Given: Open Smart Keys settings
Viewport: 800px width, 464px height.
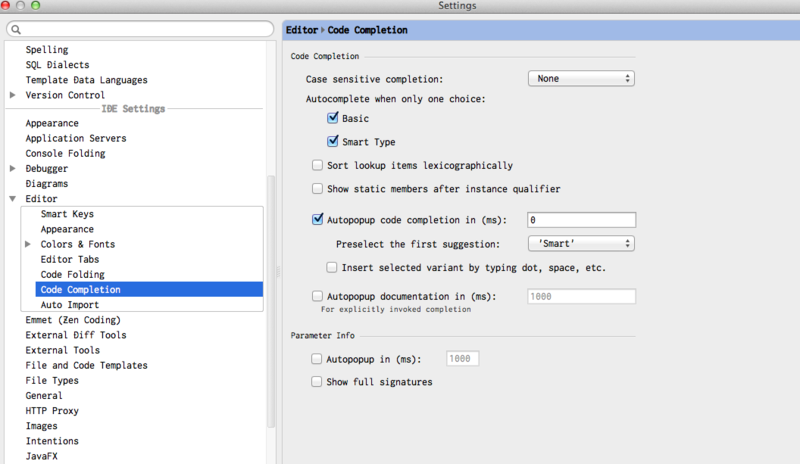Looking at the screenshot, I should (67, 214).
